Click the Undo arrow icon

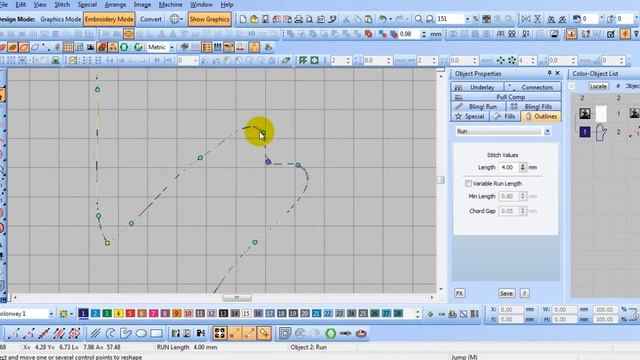[382, 19]
